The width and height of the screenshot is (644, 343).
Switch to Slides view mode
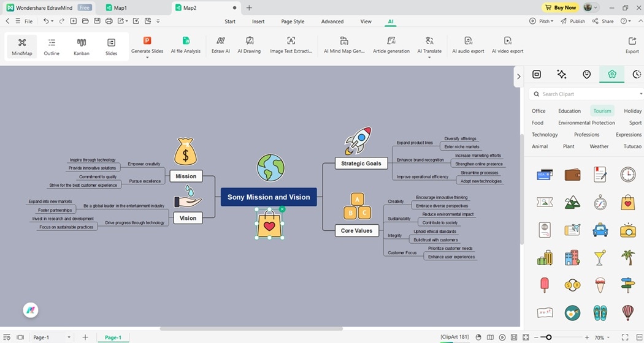[111, 47]
